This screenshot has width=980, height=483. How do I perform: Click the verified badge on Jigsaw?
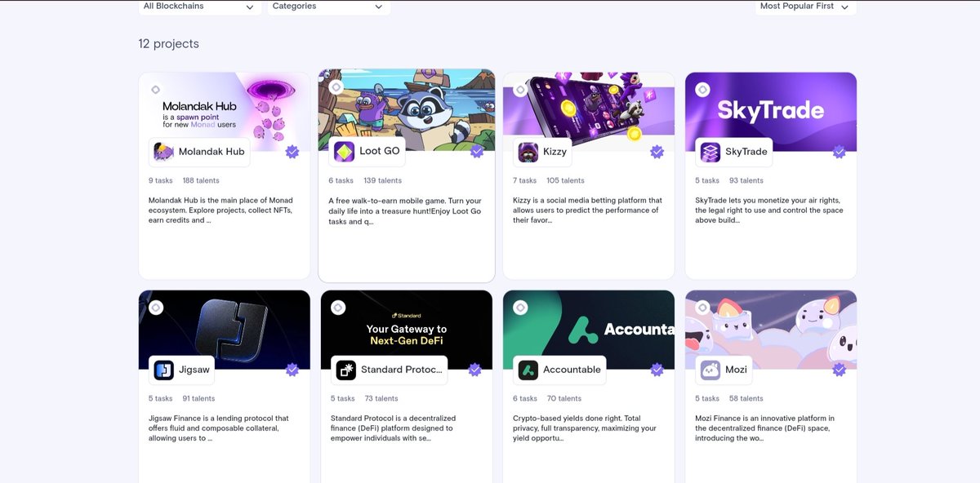point(292,370)
